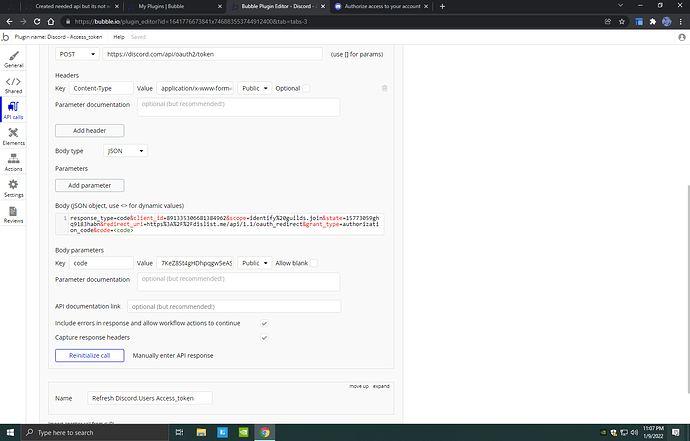
Task: Expand the Refresh Discord Users call
Action: (381, 386)
